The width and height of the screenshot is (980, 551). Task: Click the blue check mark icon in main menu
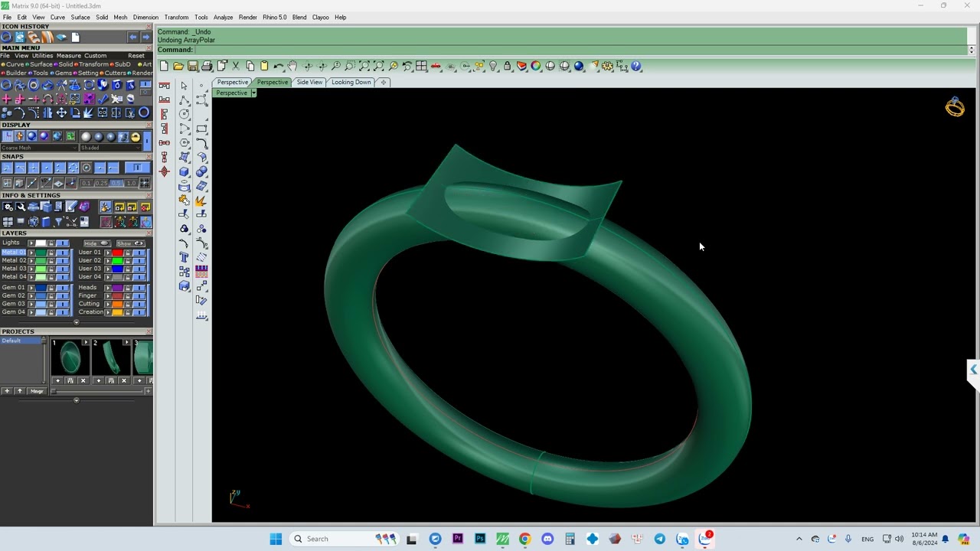pos(102,99)
